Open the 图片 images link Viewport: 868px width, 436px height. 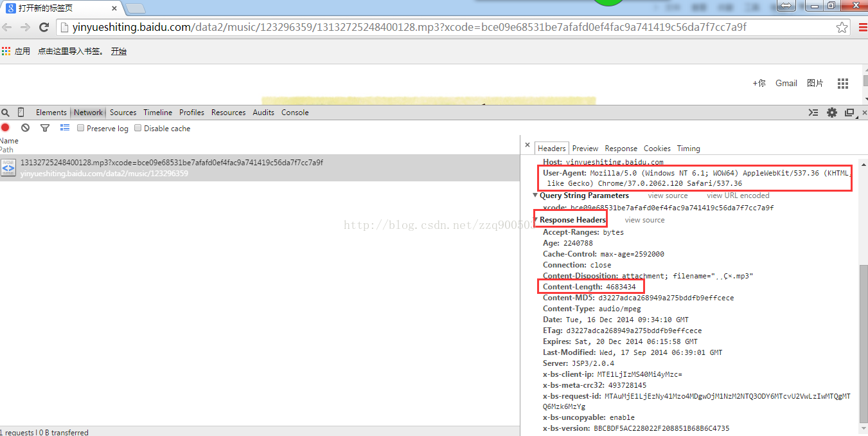815,83
